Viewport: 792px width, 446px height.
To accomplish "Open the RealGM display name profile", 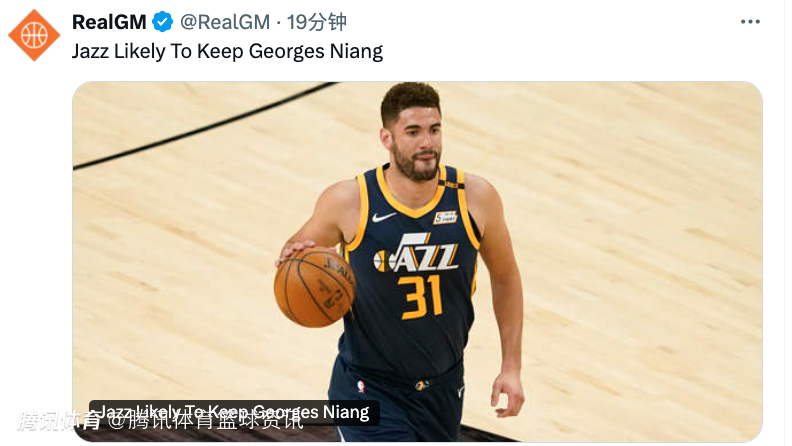I will [109, 22].
